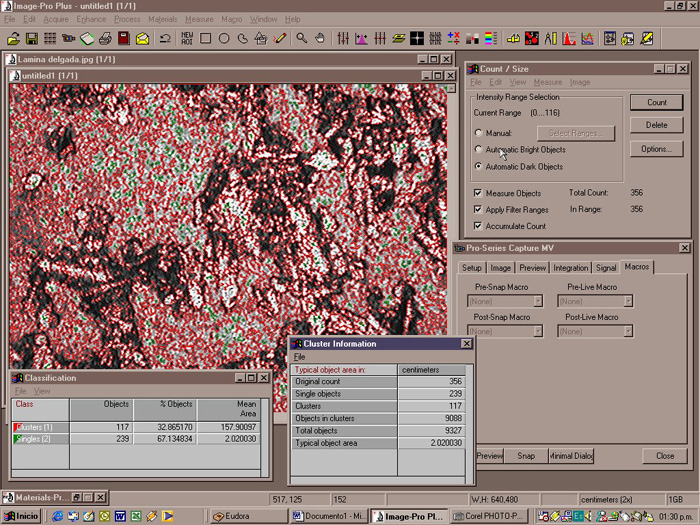Click the line profile graph icon
Viewport: 700px width, 525px height.
588,39
